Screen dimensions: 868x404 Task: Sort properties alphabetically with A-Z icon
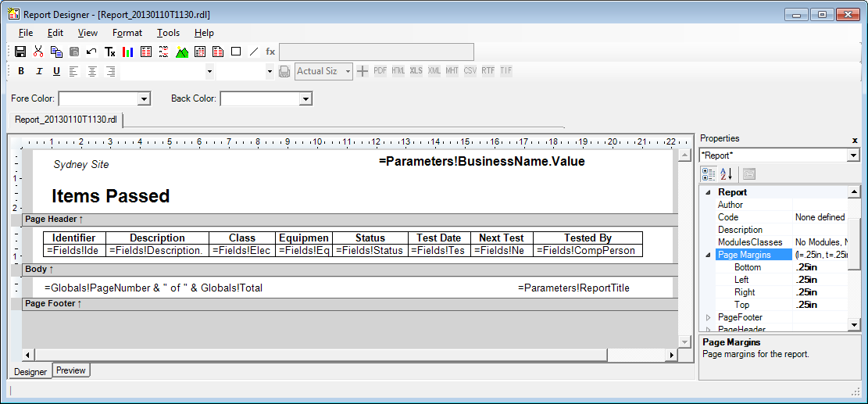point(726,173)
